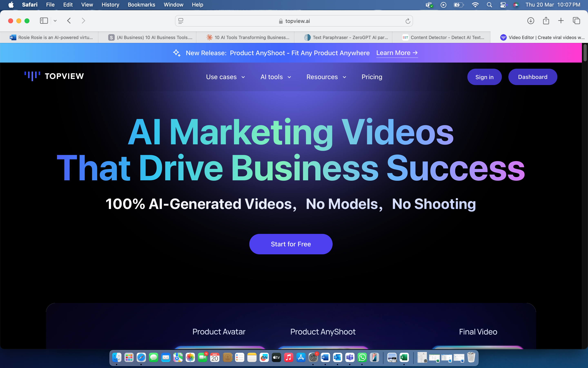This screenshot has width=588, height=368.
Task: Switch to (AI Business) 10 AI Business Tools tab
Action: (x=147, y=37)
